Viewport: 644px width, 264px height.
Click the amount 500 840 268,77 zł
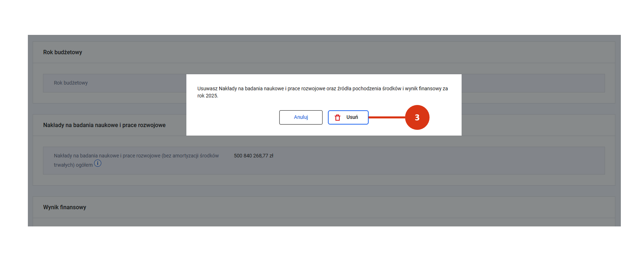click(253, 156)
